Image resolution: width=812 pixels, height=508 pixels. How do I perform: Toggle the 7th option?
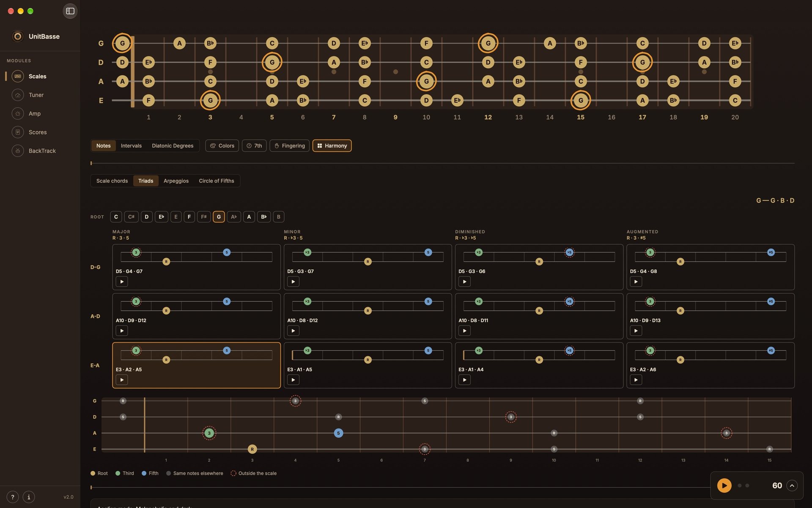254,146
